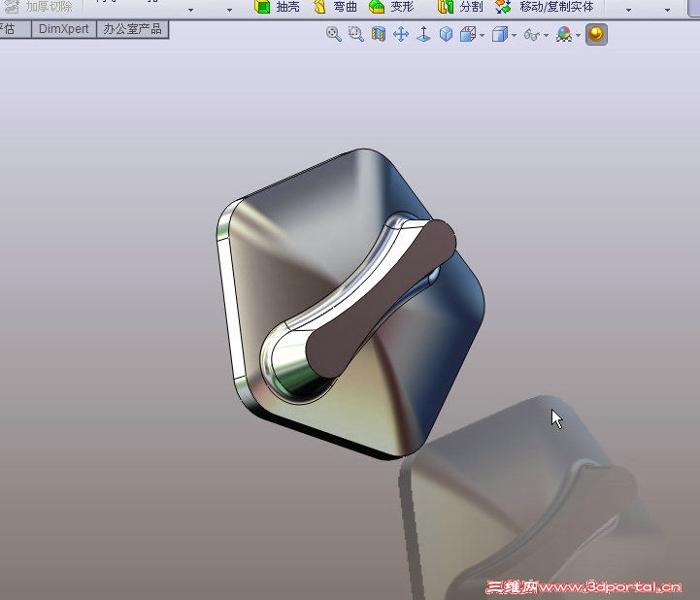This screenshot has height=600, width=700.
Task: Click the apply scene colored sphere icon
Action: [564, 34]
